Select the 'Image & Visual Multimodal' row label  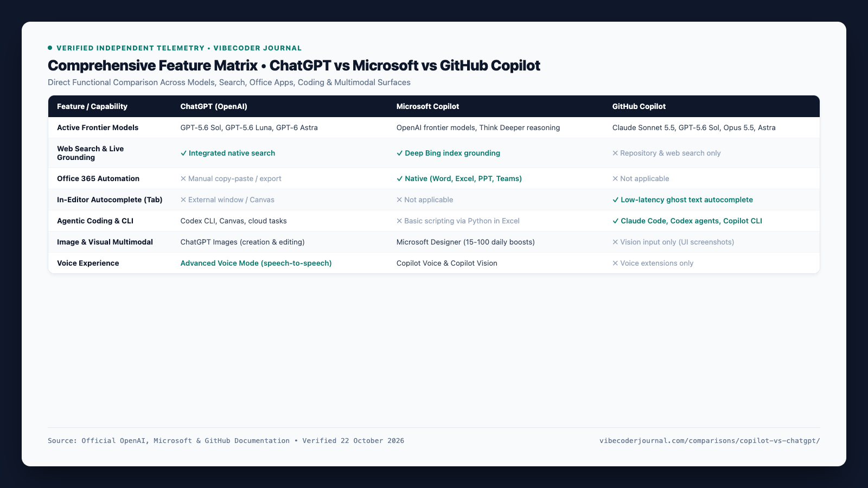coord(105,242)
